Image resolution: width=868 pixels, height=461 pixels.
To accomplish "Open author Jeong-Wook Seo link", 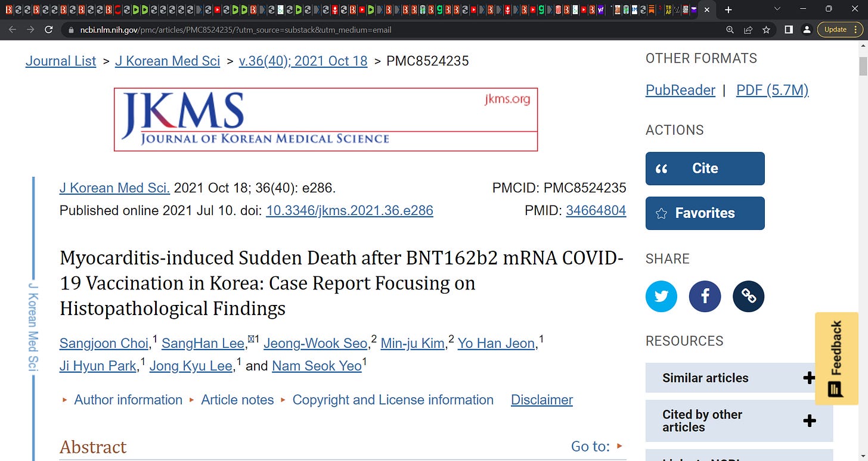I will (x=315, y=344).
